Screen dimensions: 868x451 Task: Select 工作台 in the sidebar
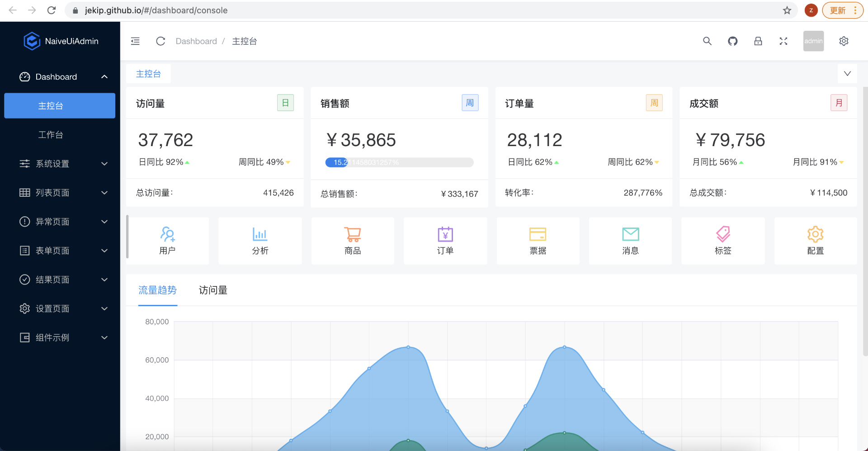[x=60, y=135]
